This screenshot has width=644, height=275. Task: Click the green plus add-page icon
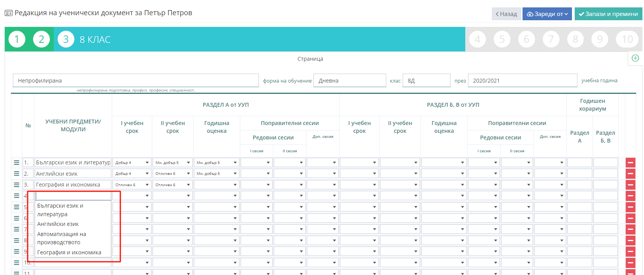pyautogui.click(x=635, y=58)
